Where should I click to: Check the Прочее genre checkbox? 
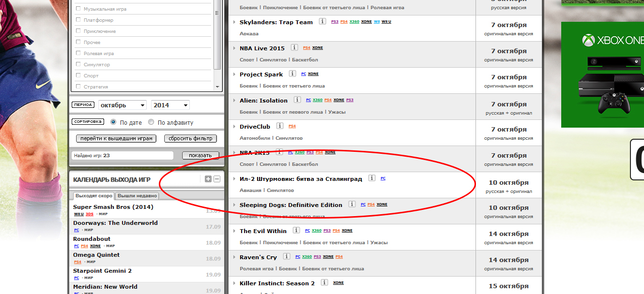click(78, 42)
